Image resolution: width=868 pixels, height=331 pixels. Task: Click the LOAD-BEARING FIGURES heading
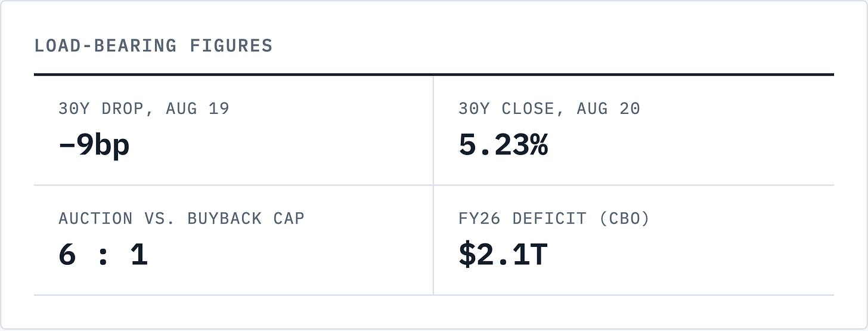click(x=153, y=45)
